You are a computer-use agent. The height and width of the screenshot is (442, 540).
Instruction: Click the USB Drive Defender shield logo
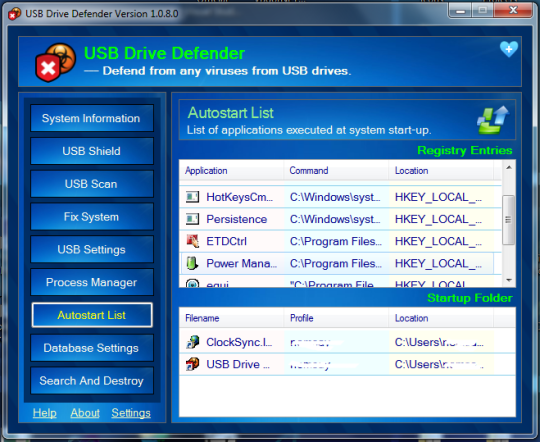click(x=55, y=62)
